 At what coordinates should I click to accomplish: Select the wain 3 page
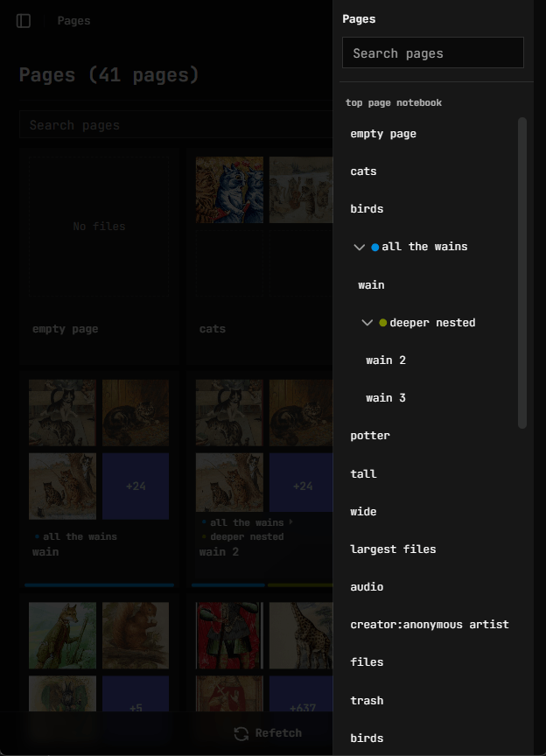(385, 398)
